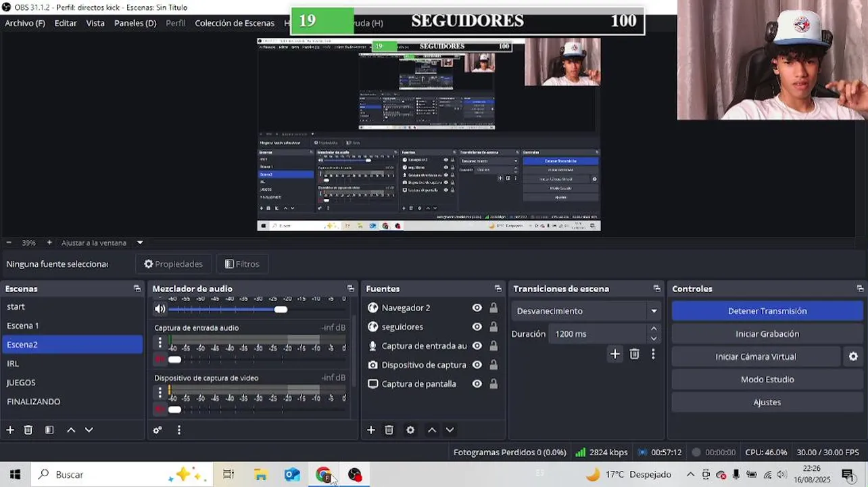This screenshot has width=868, height=487.
Task: Zoom in preview with plus icon
Action: click(49, 242)
